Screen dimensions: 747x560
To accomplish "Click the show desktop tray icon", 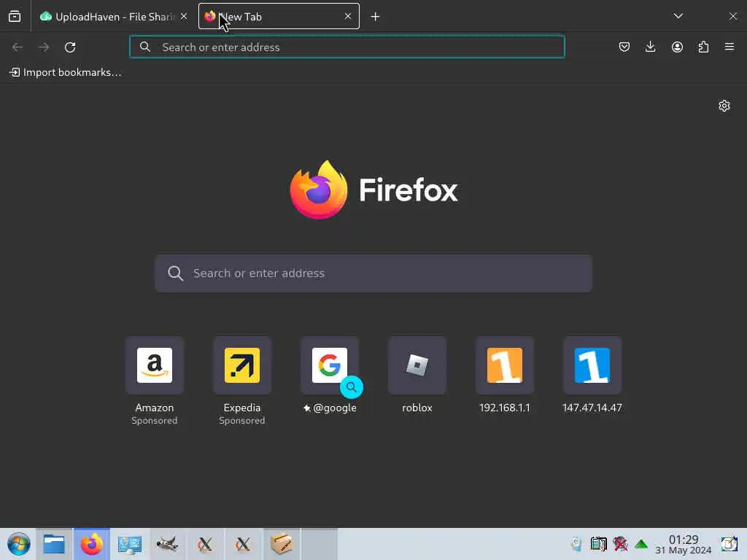I will click(x=729, y=544).
